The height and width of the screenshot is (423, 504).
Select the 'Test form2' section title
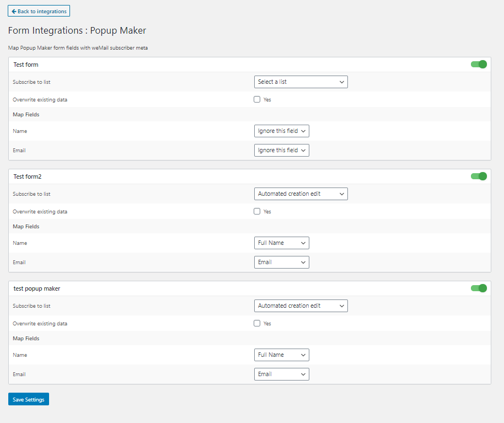point(28,176)
